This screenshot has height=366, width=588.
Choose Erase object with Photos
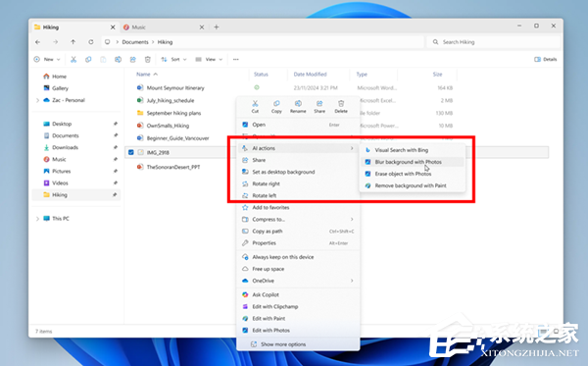[x=413, y=174]
